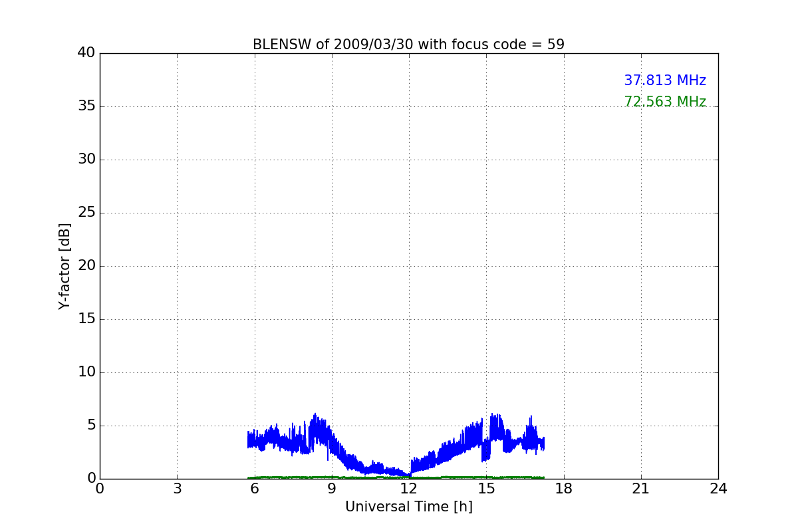The image size is (798, 532).
Task: Click the plot title 'BLENSW of 2009/03/30 with focus code = 59'
Action: click(x=408, y=45)
